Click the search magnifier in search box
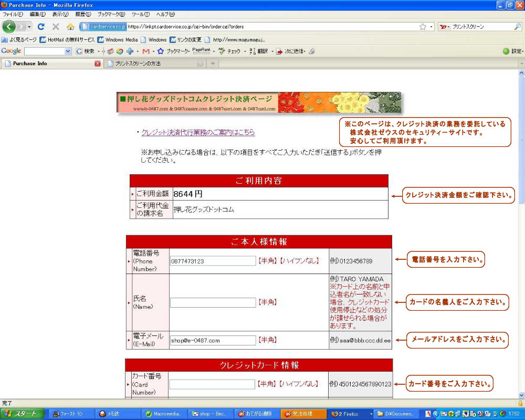 [x=517, y=26]
